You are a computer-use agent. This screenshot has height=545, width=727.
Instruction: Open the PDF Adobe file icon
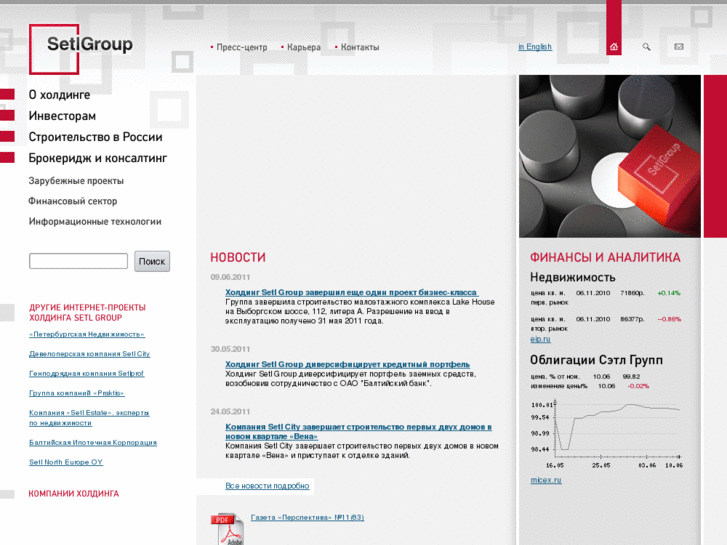(227, 529)
